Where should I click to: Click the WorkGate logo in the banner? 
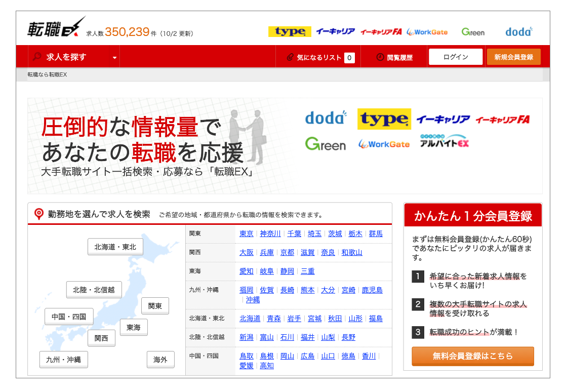pos(384,144)
